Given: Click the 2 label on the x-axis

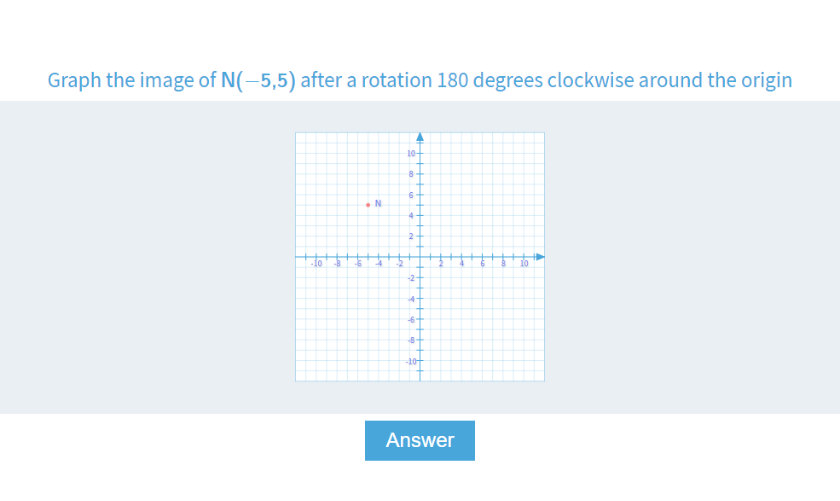Looking at the screenshot, I should 441,265.
